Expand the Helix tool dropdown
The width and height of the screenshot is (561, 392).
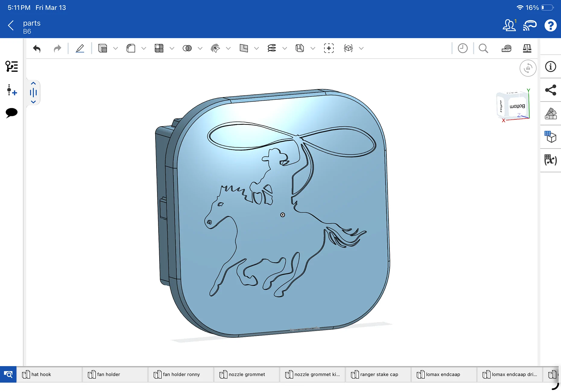(x=285, y=48)
